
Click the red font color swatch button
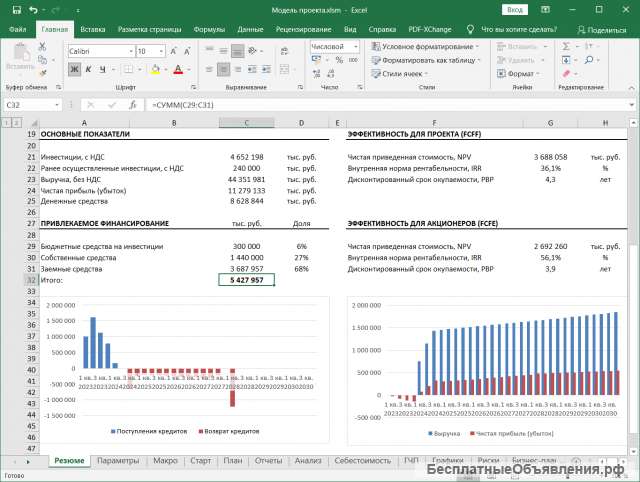click(x=177, y=70)
